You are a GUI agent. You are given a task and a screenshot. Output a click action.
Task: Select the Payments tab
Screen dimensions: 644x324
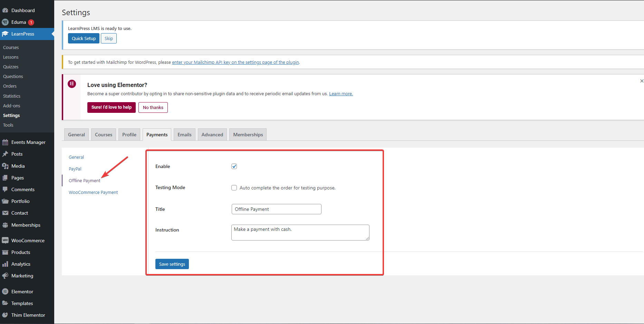tap(157, 135)
